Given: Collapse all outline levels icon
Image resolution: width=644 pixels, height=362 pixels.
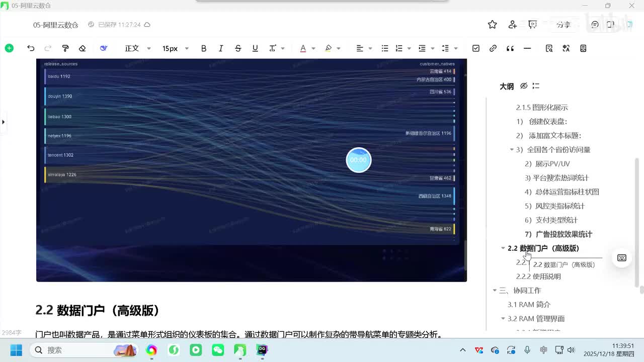Looking at the screenshot, I should click(x=536, y=86).
